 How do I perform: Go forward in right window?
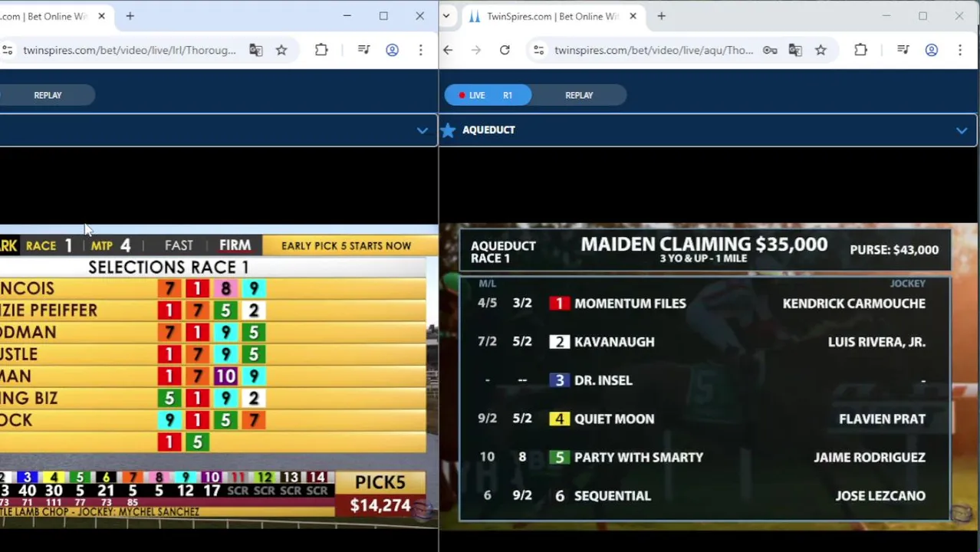pyautogui.click(x=476, y=50)
